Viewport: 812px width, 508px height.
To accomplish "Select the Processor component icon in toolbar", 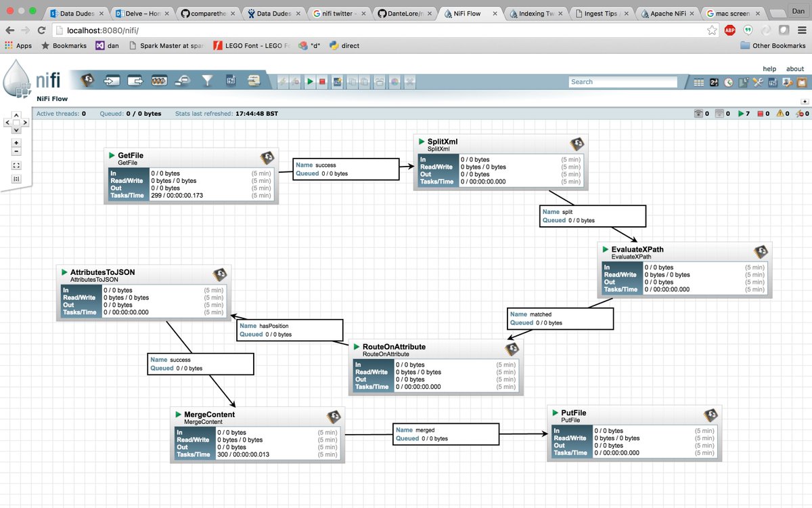I will tap(87, 81).
